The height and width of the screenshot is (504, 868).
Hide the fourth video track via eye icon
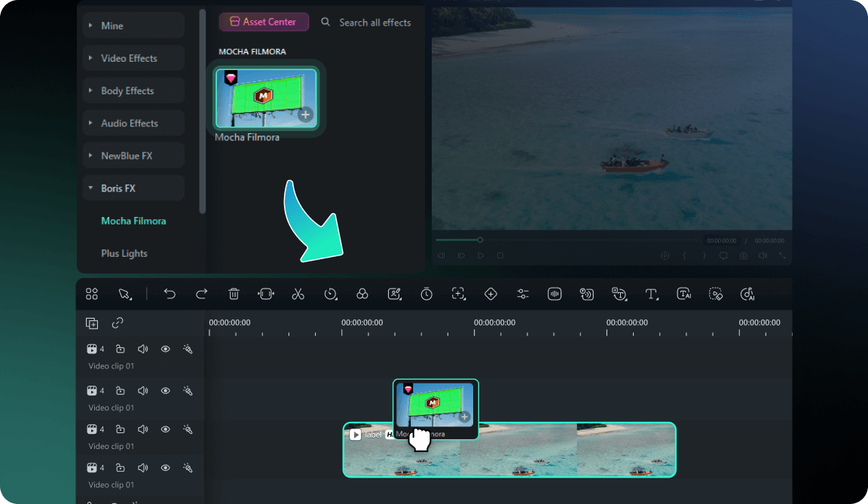pyautogui.click(x=165, y=468)
